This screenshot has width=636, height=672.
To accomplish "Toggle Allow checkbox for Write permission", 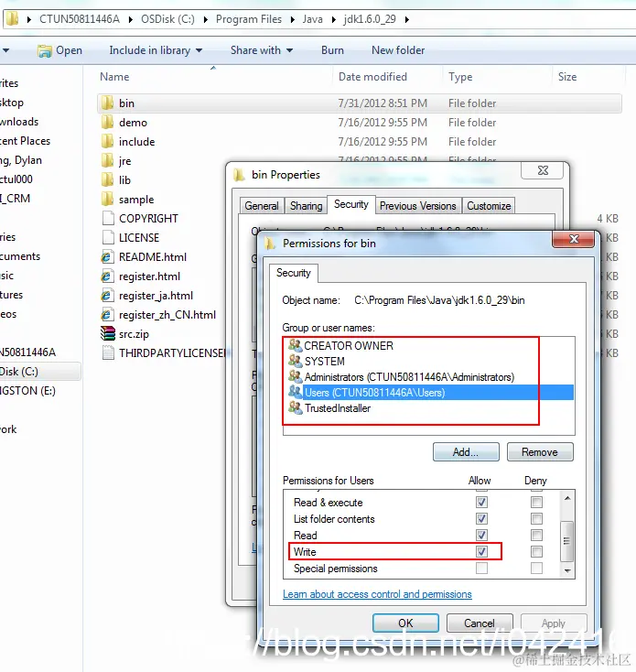I will coord(482,551).
